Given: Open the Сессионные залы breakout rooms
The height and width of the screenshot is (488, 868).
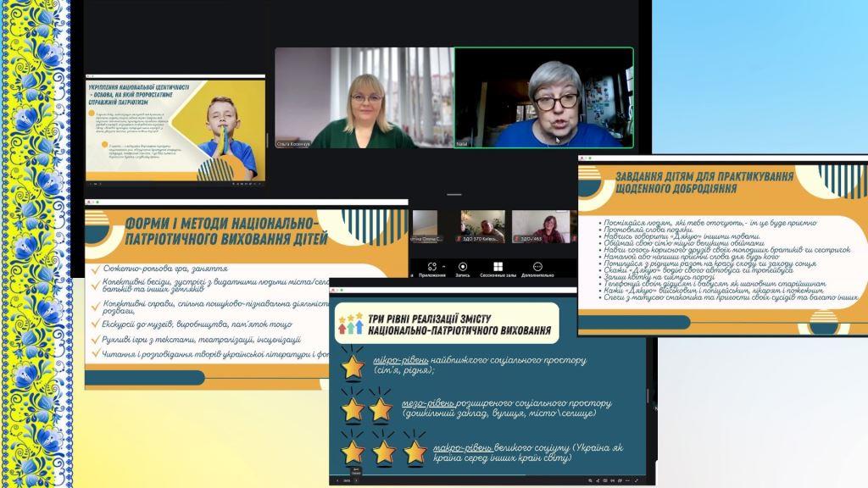Looking at the screenshot, I should point(498,267).
